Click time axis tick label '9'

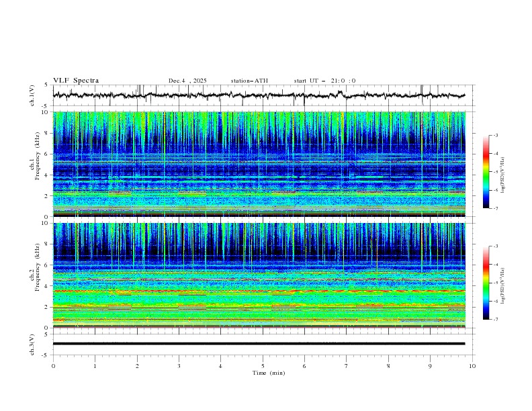[x=430, y=366]
